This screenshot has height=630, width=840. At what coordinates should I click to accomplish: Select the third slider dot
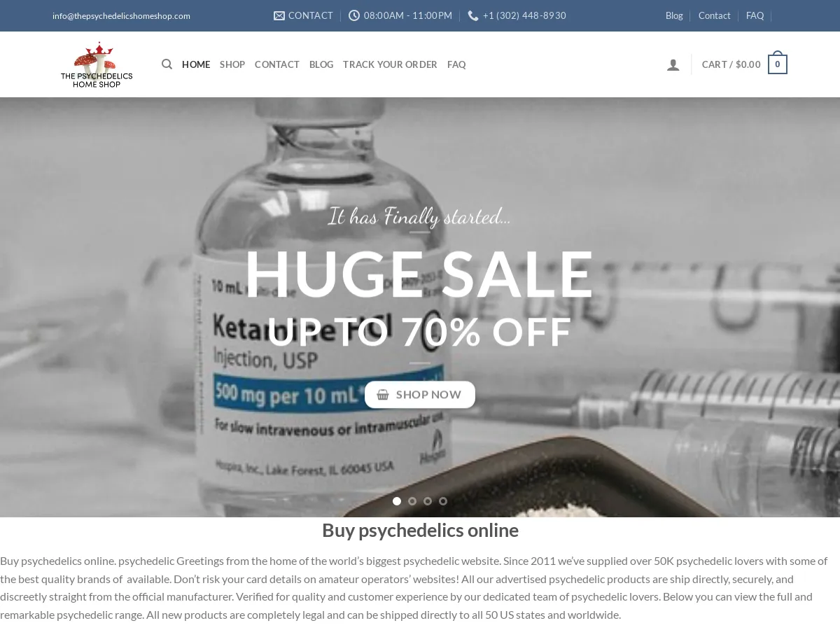click(x=428, y=501)
